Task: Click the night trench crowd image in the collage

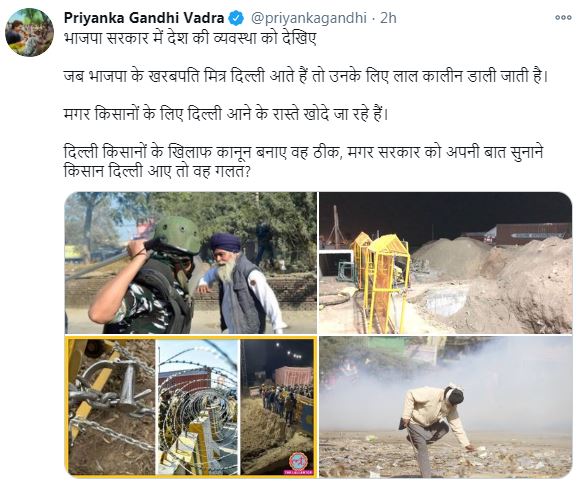Action: pos(277,406)
